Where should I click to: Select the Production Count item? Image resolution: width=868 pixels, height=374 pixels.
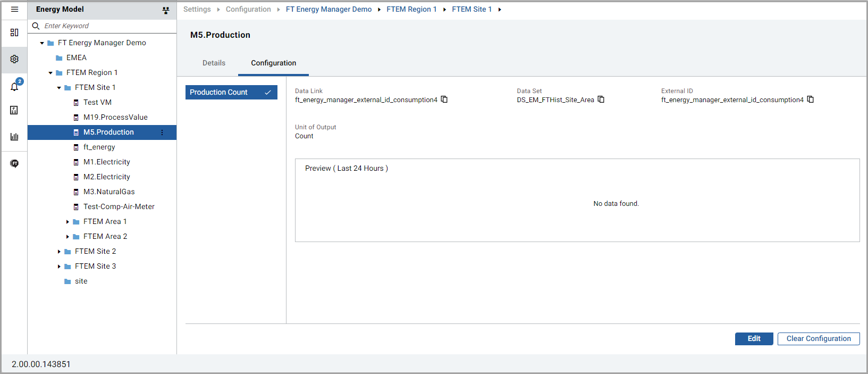(x=231, y=93)
